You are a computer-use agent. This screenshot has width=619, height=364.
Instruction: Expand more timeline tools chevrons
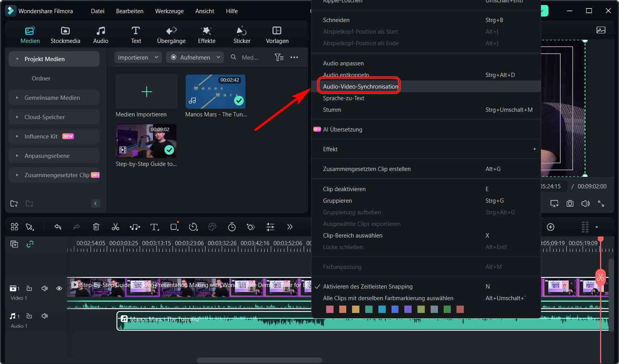[x=290, y=227]
